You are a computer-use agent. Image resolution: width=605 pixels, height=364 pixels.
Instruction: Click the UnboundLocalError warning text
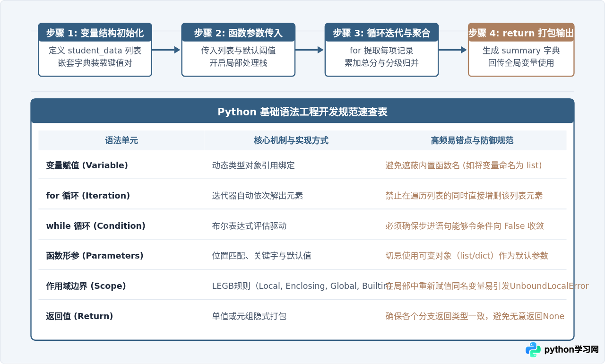click(x=487, y=286)
